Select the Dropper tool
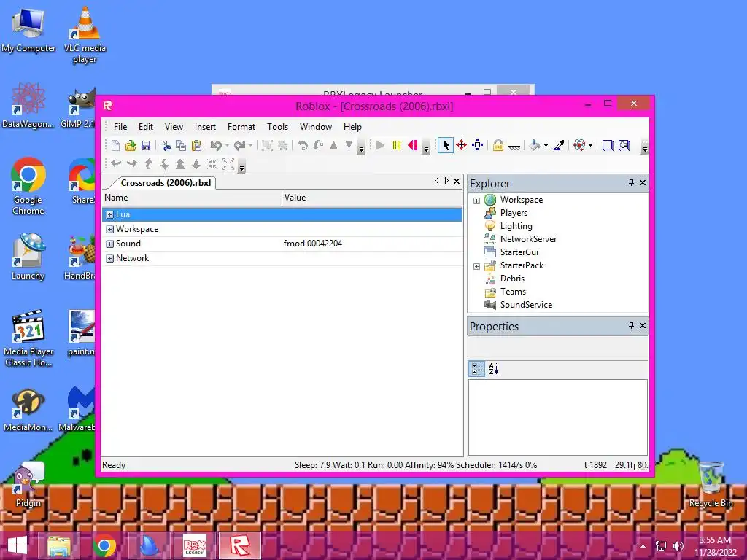 [559, 145]
